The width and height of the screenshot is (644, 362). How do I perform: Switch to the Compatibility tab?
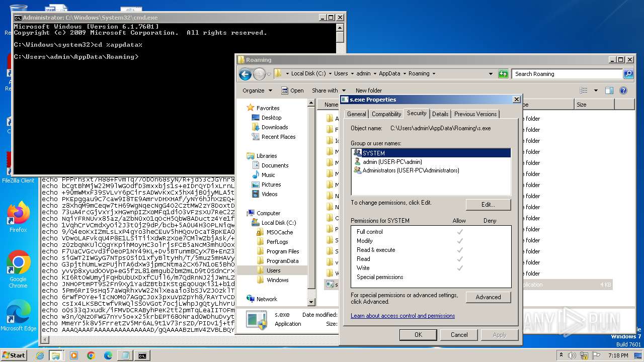pyautogui.click(x=386, y=114)
